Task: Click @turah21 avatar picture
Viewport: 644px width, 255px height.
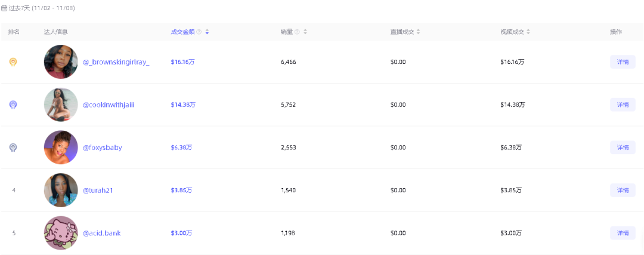Action: tap(61, 190)
